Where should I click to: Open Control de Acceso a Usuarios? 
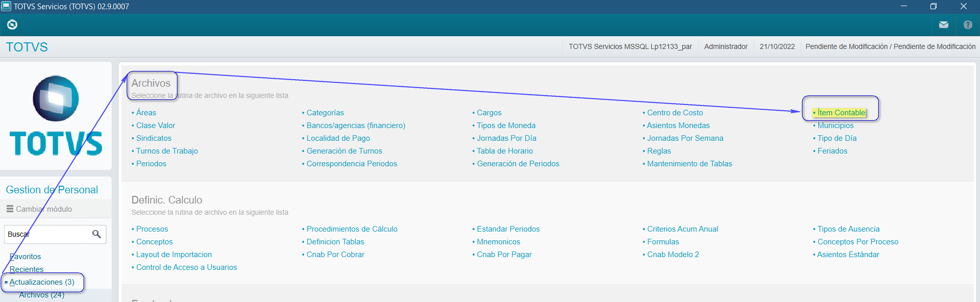point(186,267)
